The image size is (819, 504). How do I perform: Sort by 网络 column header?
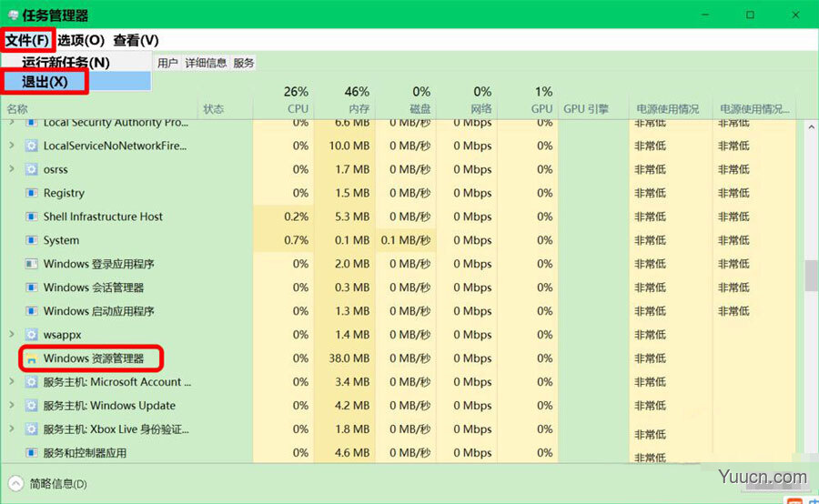pyautogui.click(x=481, y=108)
